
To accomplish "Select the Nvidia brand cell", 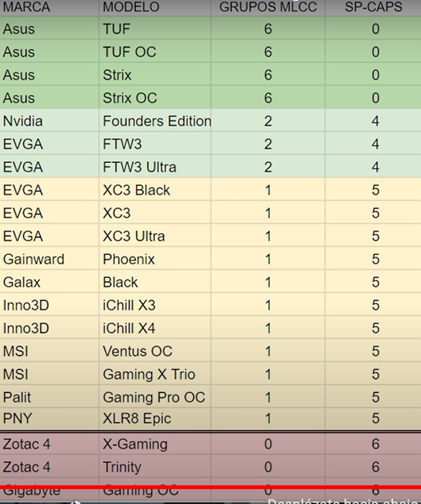I will point(50,120).
